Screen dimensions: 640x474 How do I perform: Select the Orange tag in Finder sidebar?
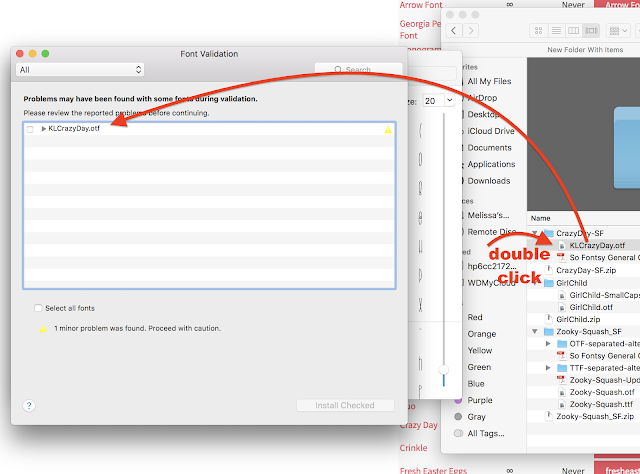tap(482, 334)
